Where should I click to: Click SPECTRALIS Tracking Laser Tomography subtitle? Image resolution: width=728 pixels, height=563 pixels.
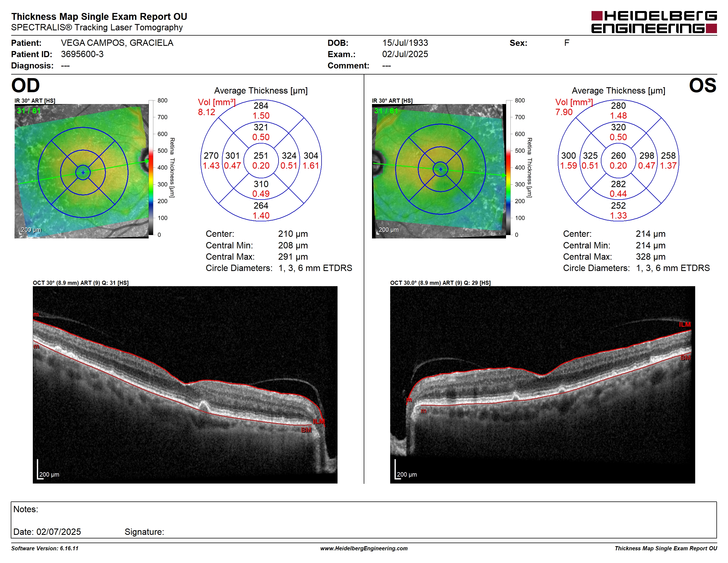pos(97,27)
